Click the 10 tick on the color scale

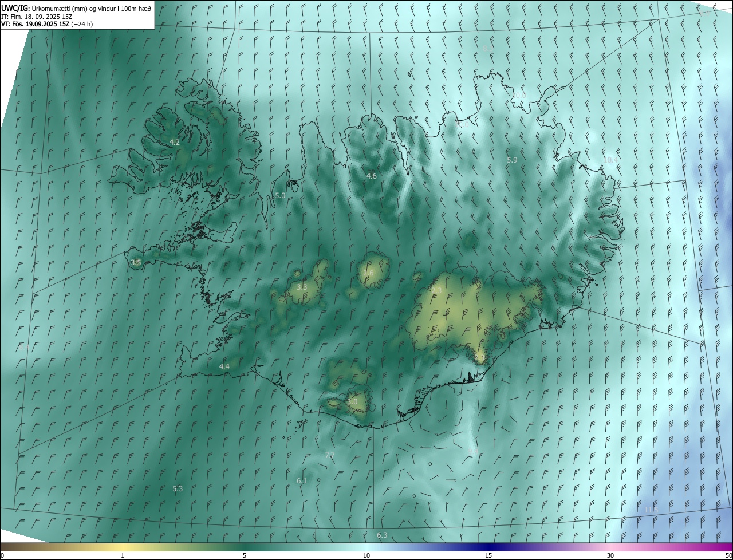[x=366, y=555]
